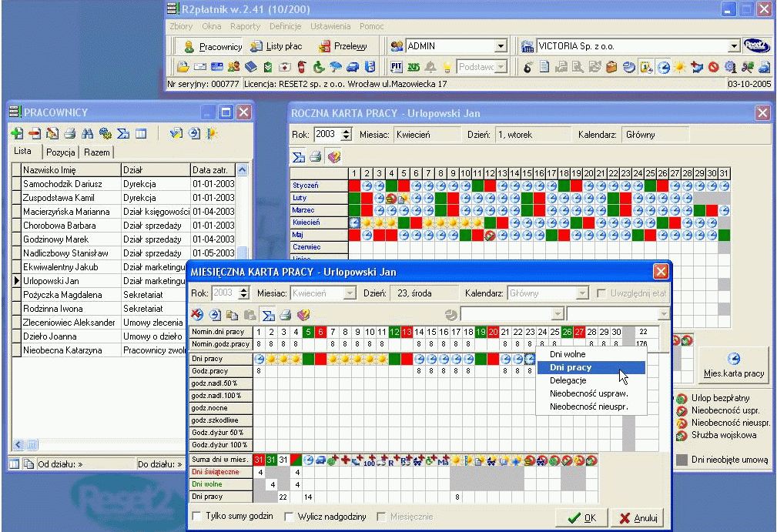Click the open folder icon in the main toolbar

pos(183,66)
